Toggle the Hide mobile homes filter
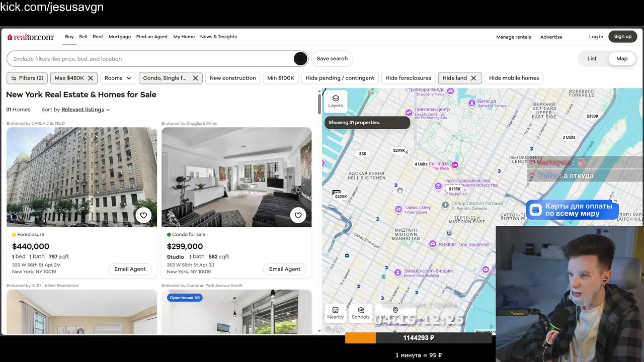The image size is (644, 362). pos(514,78)
